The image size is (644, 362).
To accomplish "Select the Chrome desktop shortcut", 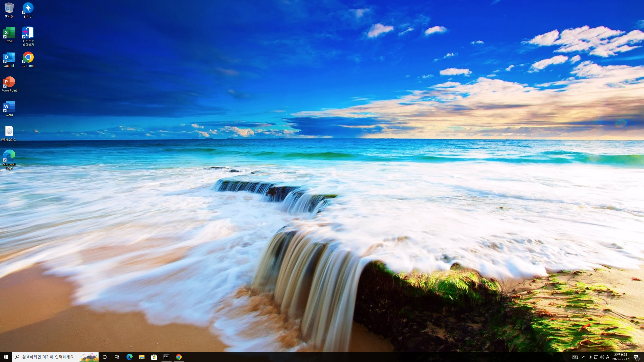I will 28,60.
